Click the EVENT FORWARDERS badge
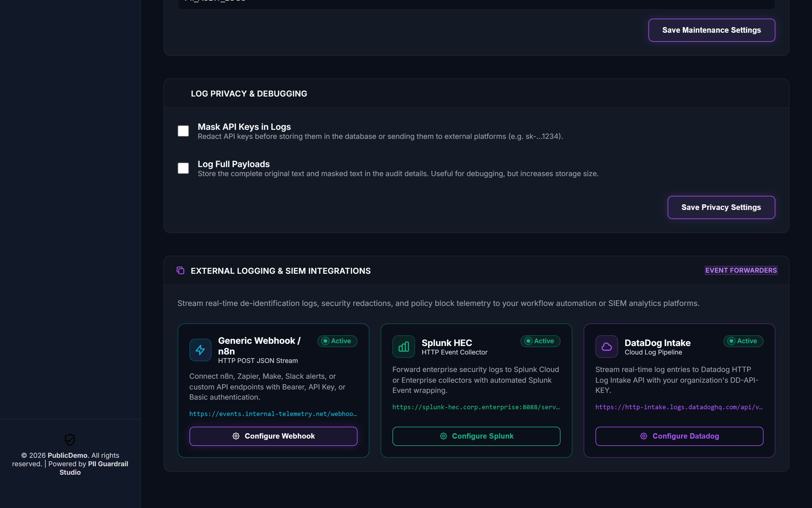The height and width of the screenshot is (508, 812). [x=741, y=270]
